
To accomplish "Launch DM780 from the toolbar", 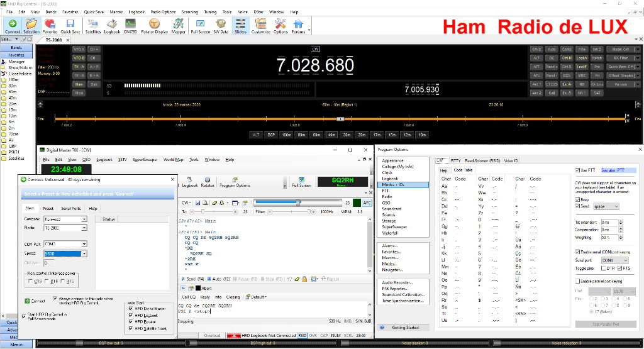I will (131, 25).
